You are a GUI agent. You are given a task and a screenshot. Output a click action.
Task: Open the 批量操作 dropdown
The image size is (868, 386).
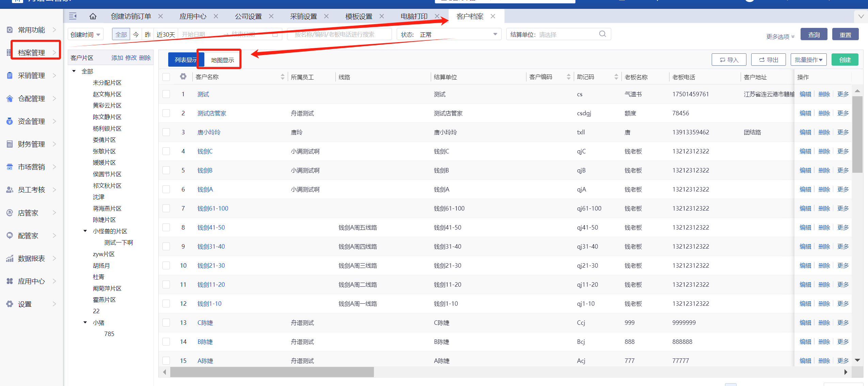click(x=808, y=60)
